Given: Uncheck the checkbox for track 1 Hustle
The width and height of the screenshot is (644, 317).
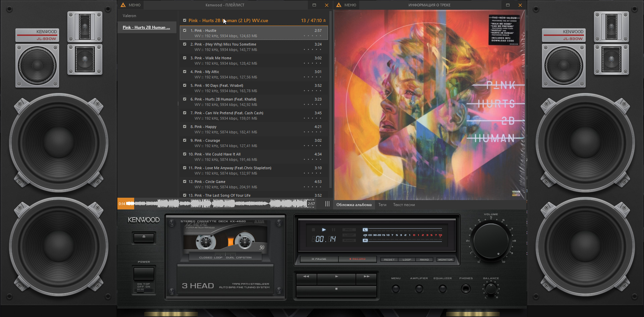Looking at the screenshot, I should 184,30.
